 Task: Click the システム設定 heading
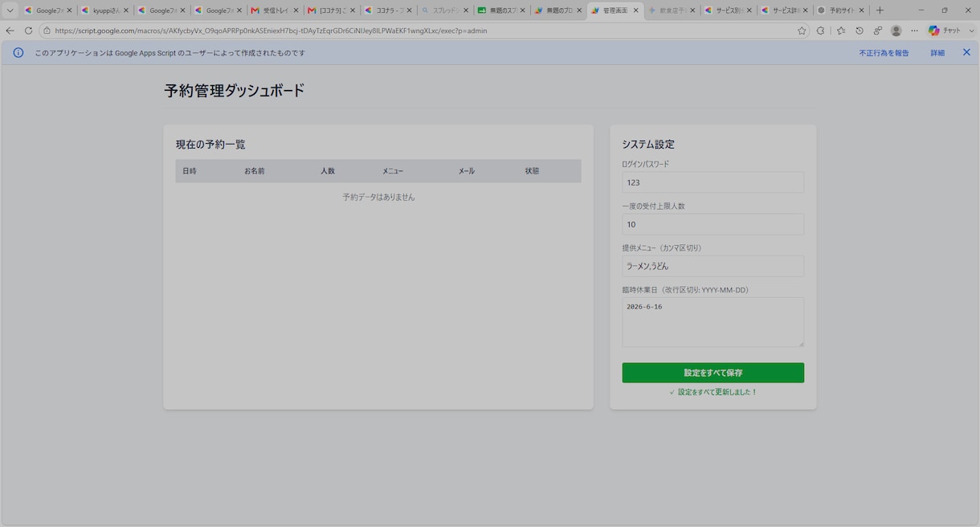pos(648,145)
